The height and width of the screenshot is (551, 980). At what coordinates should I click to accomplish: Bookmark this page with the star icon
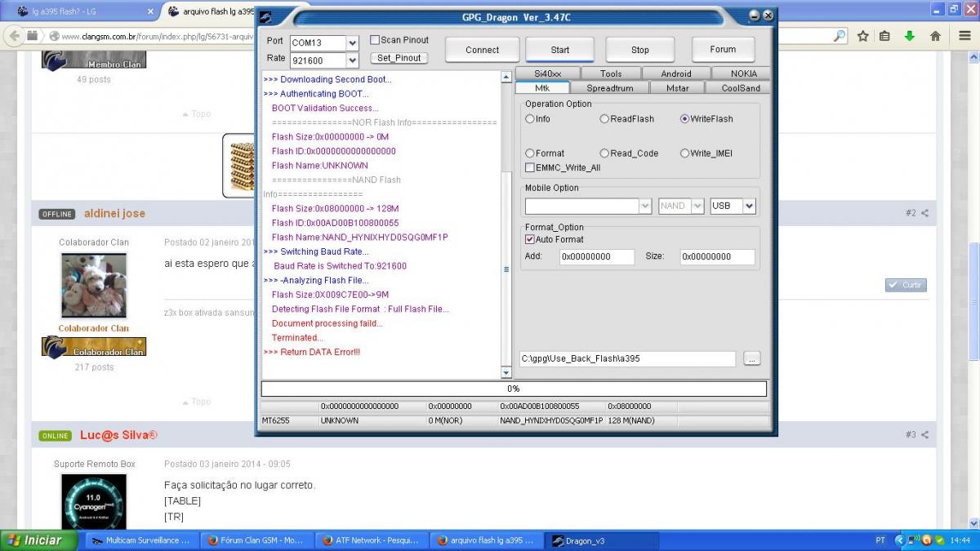click(x=862, y=36)
